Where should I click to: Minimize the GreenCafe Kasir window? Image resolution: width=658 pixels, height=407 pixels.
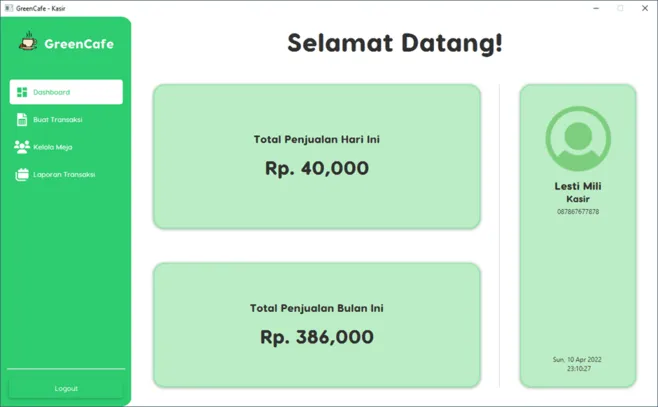[x=596, y=8]
